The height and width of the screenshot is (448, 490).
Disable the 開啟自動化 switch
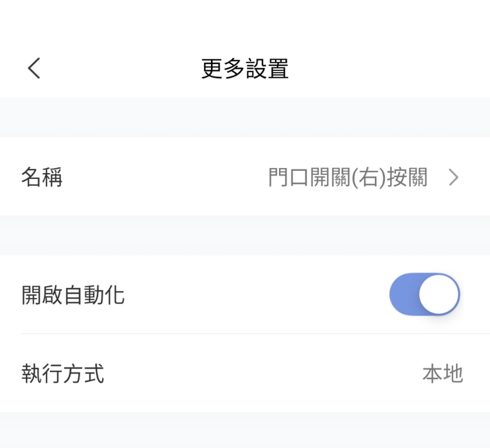pos(425,294)
